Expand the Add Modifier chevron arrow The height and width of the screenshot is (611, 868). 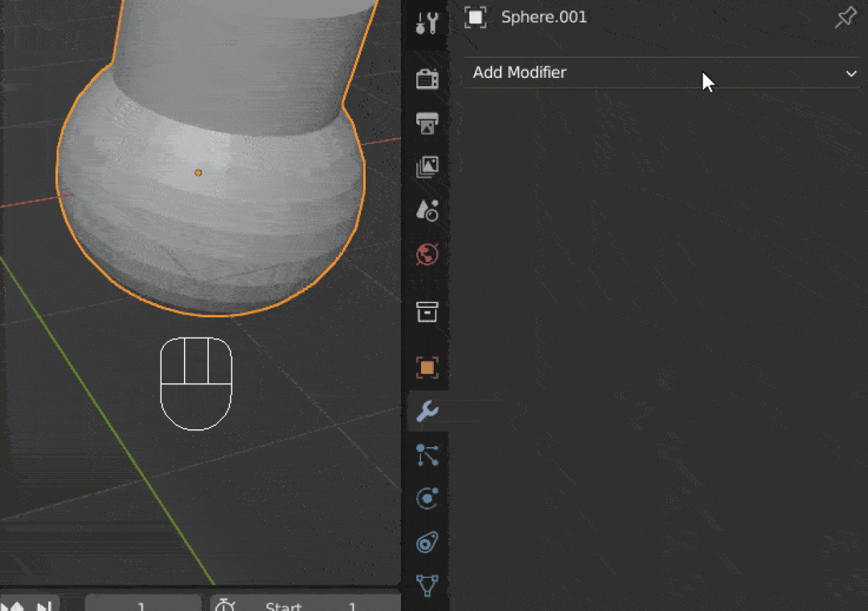851,73
